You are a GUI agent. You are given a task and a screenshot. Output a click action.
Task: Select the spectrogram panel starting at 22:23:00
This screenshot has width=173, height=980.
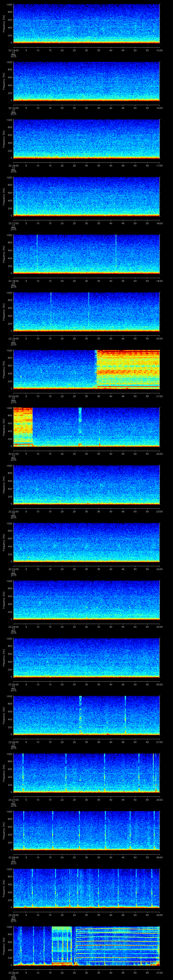86,543
